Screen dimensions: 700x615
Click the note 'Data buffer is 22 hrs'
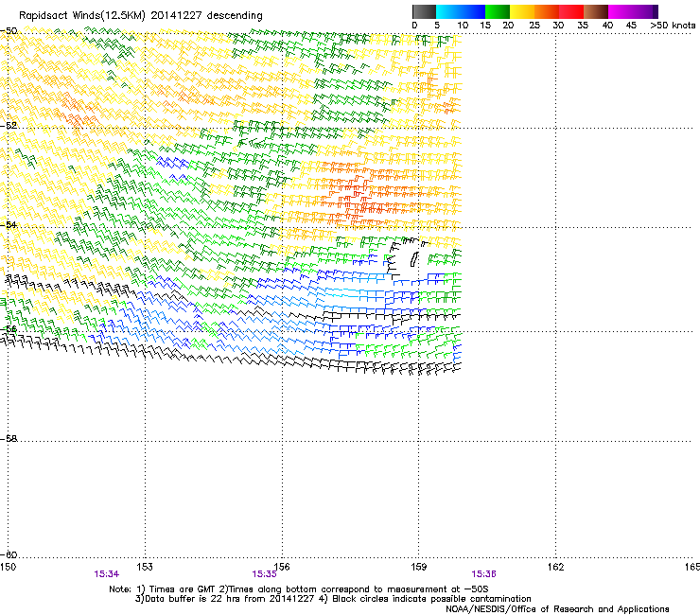192,599
